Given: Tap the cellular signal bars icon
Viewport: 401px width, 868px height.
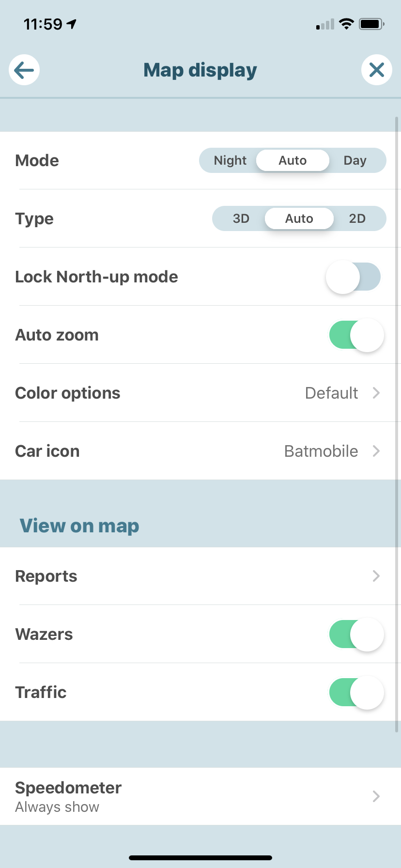Looking at the screenshot, I should point(325,24).
